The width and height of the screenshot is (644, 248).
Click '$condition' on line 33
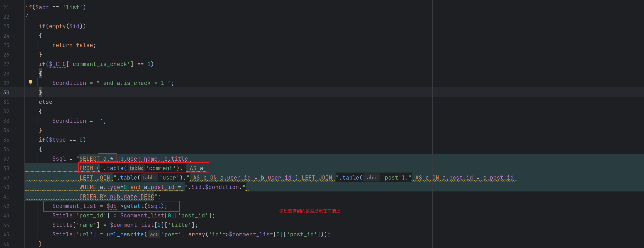(69, 121)
